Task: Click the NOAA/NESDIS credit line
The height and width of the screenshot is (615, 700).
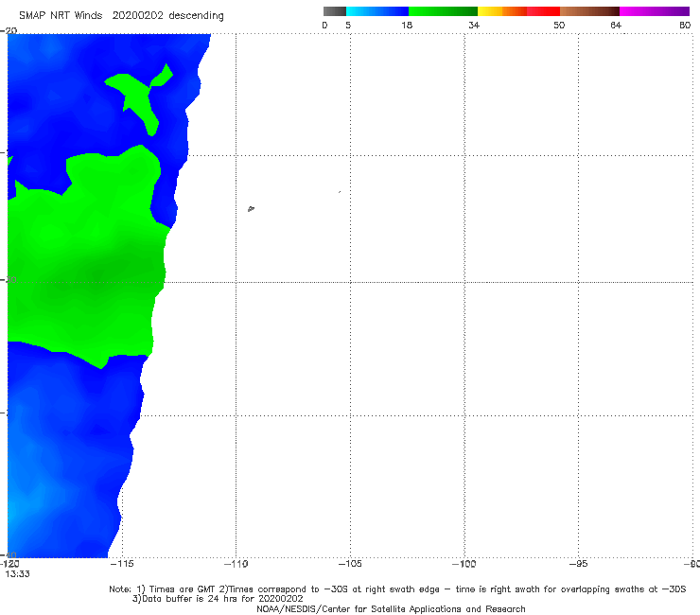Action: pos(391,608)
